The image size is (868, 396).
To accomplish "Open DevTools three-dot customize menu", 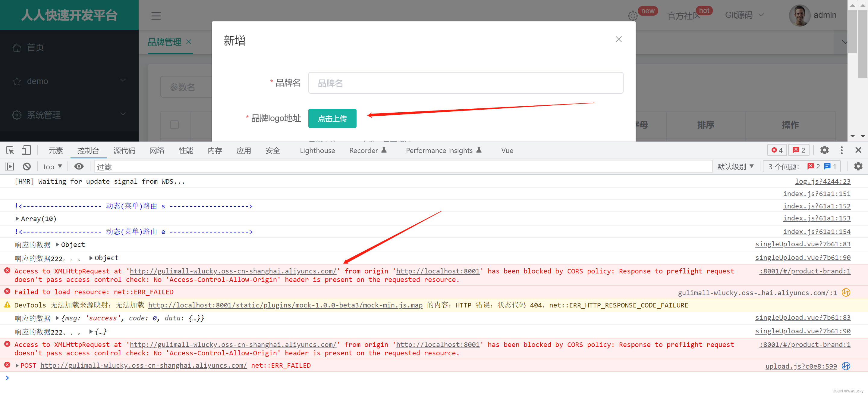I will tap(841, 150).
